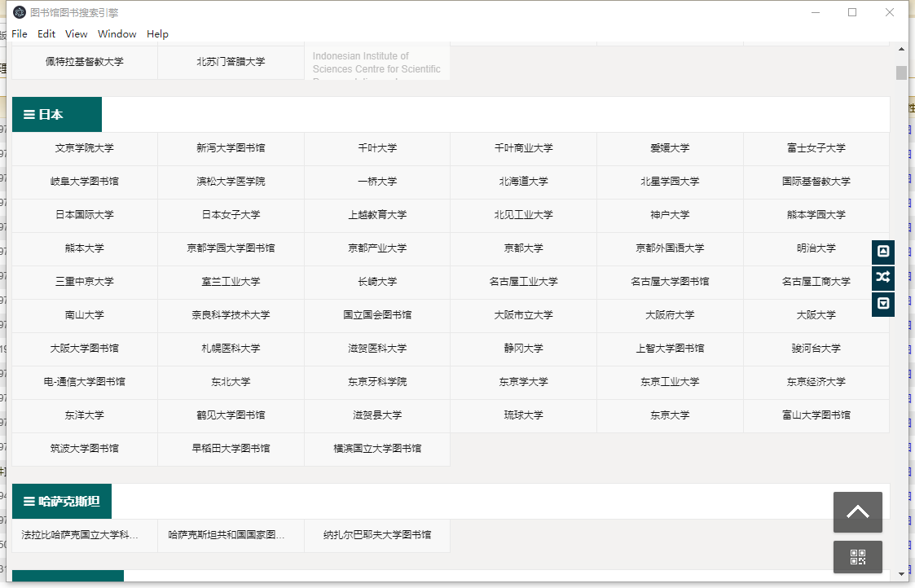Open the View menu
The height and width of the screenshot is (588, 915).
click(76, 34)
